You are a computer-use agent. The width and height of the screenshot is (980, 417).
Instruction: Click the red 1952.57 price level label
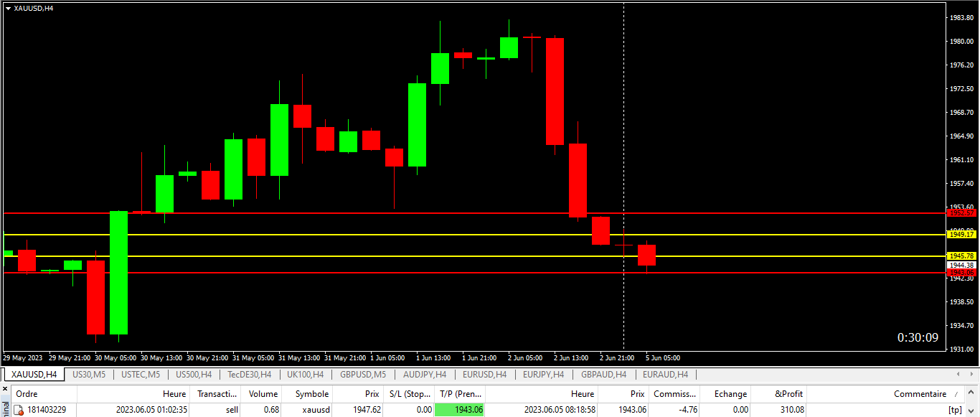point(961,213)
